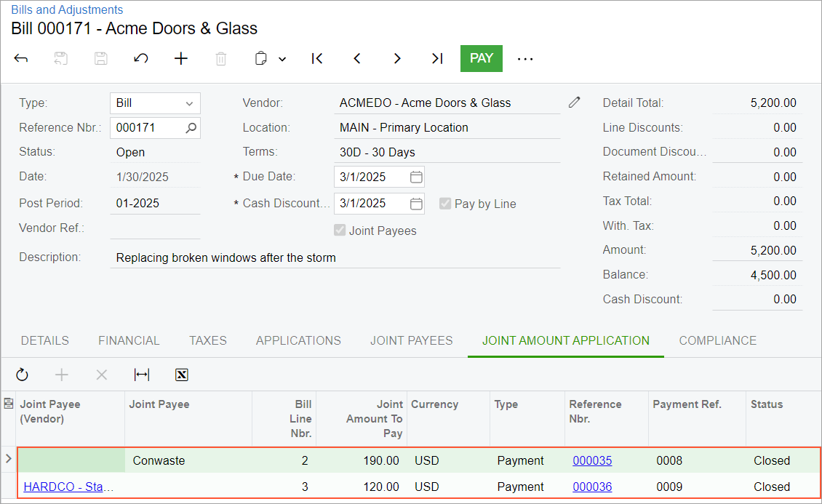The width and height of the screenshot is (822, 504).
Task: Go to the first record
Action: pos(317,59)
